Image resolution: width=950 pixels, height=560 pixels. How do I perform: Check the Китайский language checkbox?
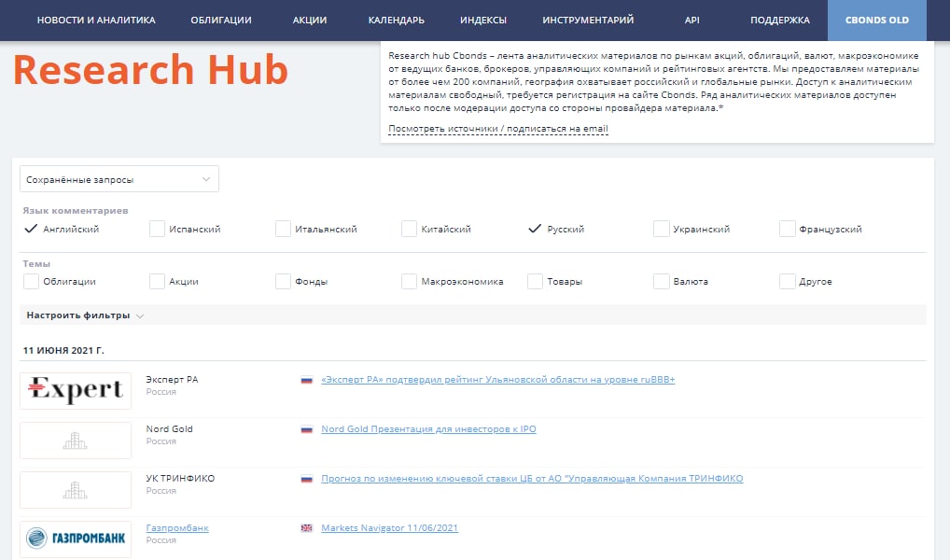(409, 229)
